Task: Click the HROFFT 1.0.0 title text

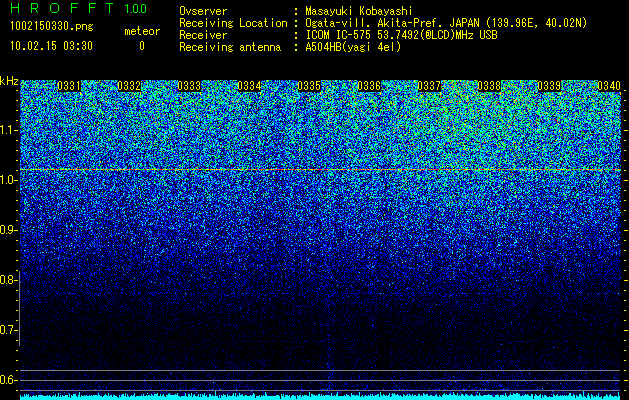Action: coord(78,8)
